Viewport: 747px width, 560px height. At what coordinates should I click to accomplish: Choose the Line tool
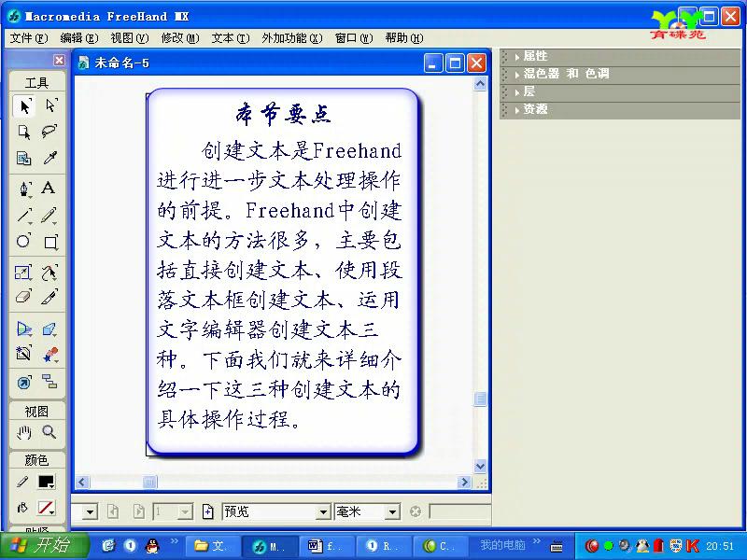click(24, 216)
